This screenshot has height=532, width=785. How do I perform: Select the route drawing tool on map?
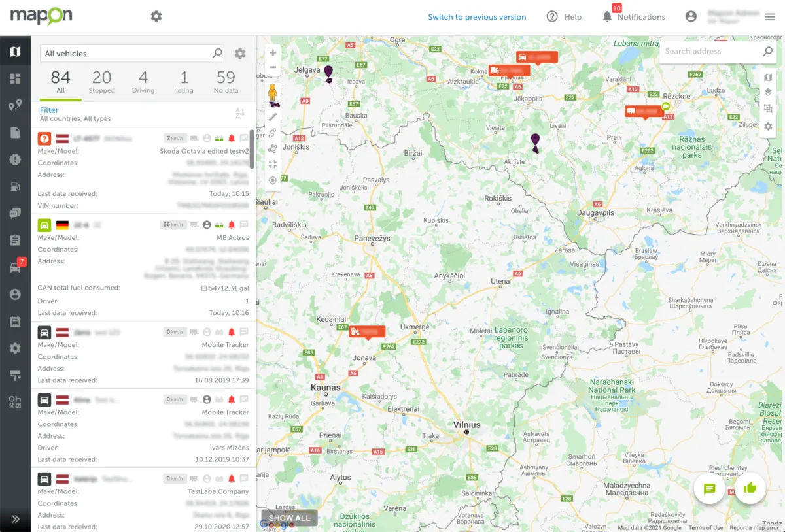273,133
